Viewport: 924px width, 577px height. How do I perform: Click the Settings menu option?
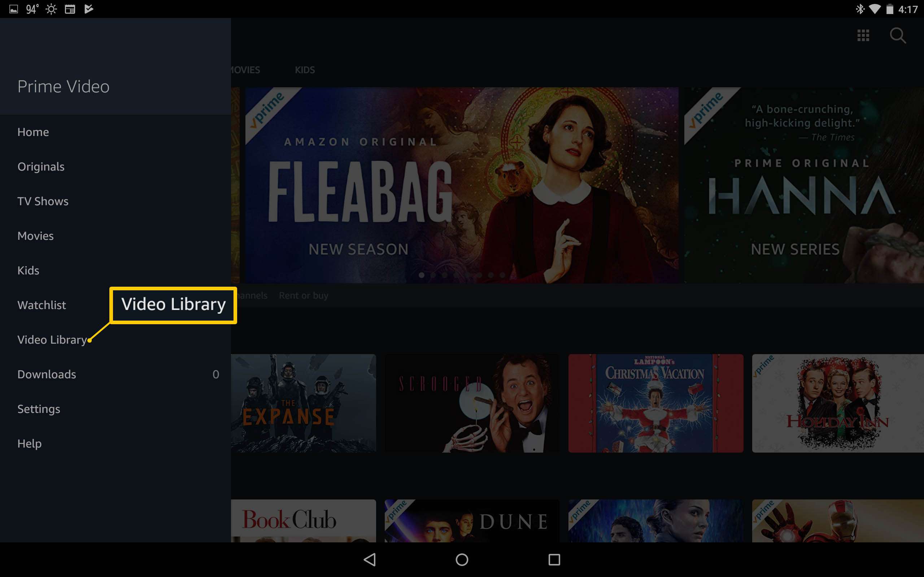39,409
